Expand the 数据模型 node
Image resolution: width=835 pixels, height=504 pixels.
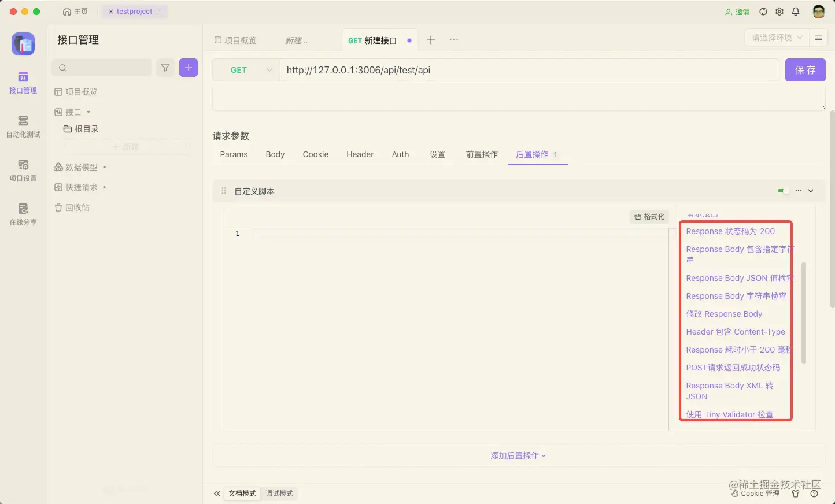pyautogui.click(x=80, y=167)
